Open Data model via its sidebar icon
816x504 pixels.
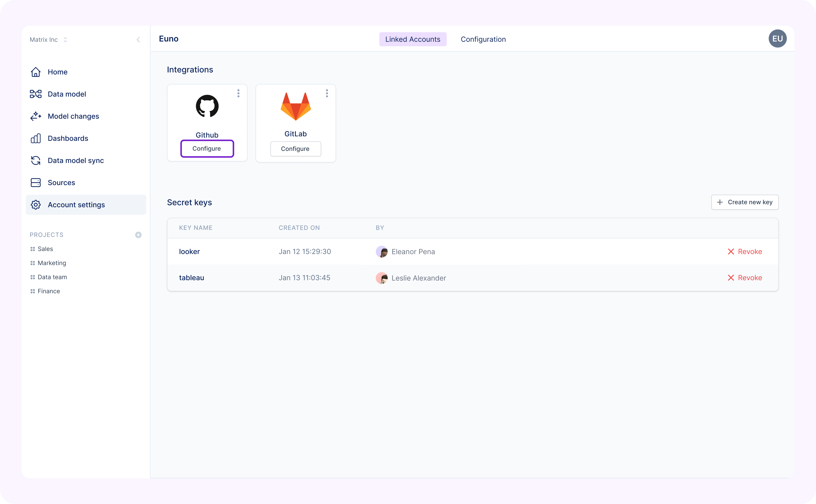pos(36,94)
